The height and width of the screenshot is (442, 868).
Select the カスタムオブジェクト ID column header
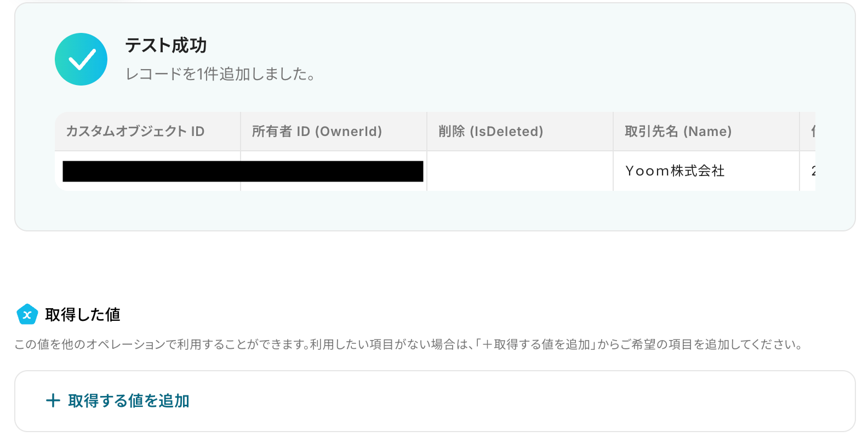click(x=147, y=131)
